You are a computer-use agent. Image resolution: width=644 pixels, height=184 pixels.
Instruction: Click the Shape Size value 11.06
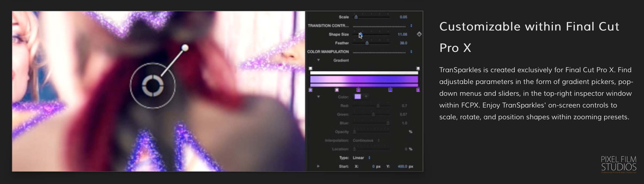tap(402, 34)
